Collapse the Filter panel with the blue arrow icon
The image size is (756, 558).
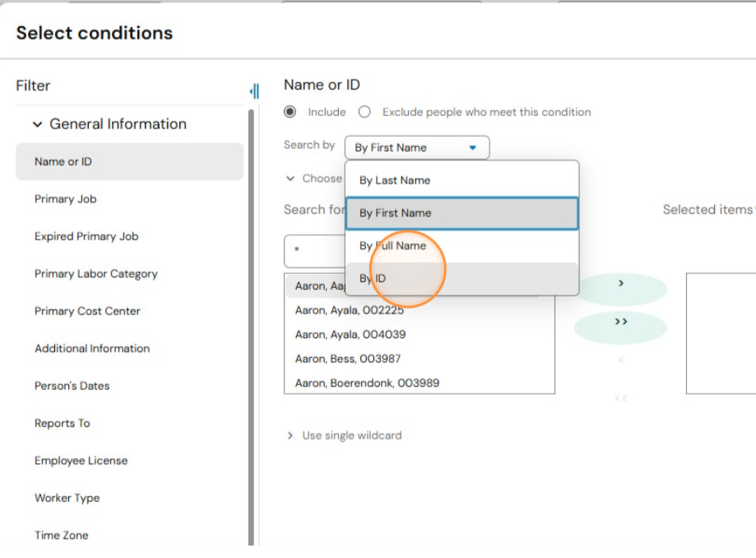tap(254, 91)
